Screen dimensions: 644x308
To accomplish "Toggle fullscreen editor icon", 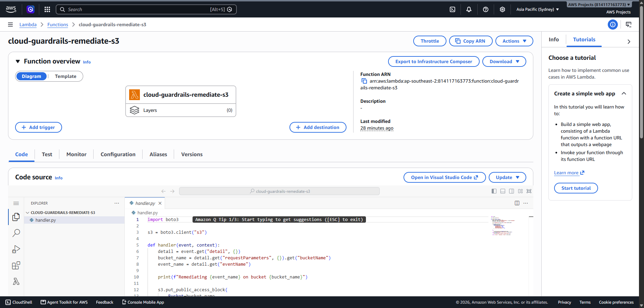I will tap(529, 191).
